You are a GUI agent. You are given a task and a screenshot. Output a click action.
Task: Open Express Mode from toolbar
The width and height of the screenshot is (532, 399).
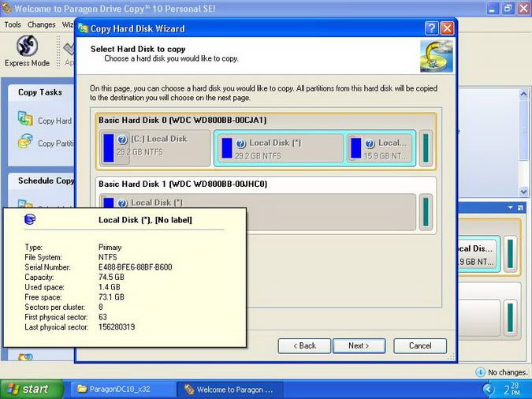tap(27, 51)
